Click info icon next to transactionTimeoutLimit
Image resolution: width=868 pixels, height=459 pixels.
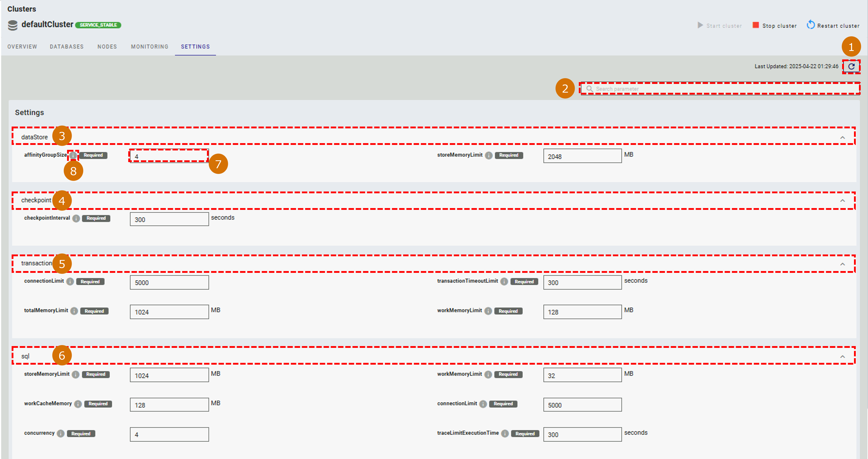[504, 282]
